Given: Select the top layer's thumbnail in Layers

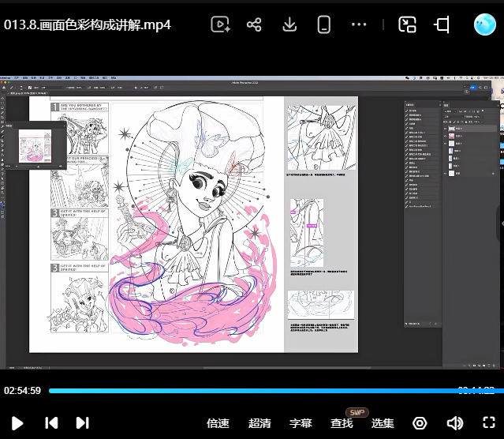Looking at the screenshot, I should pyautogui.click(x=452, y=129).
